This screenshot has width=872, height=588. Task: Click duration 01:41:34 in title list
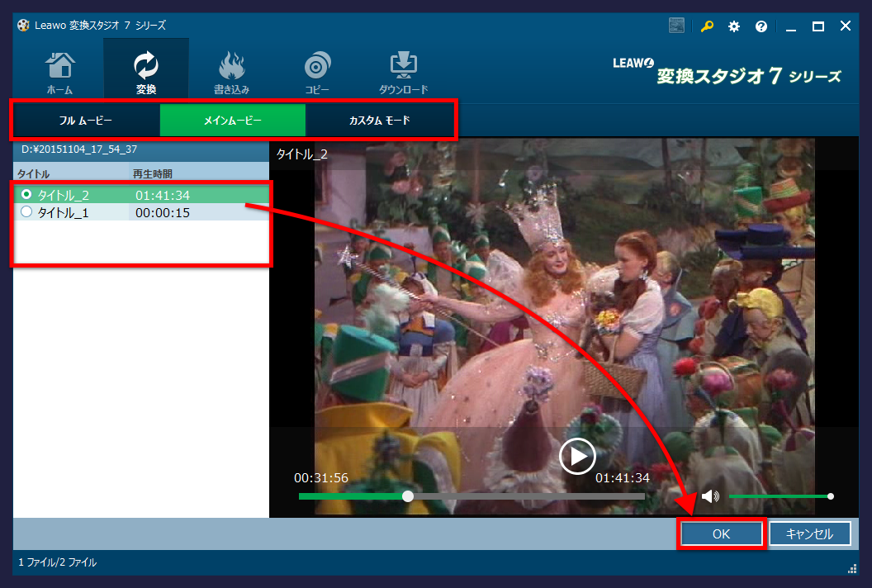coord(163,195)
